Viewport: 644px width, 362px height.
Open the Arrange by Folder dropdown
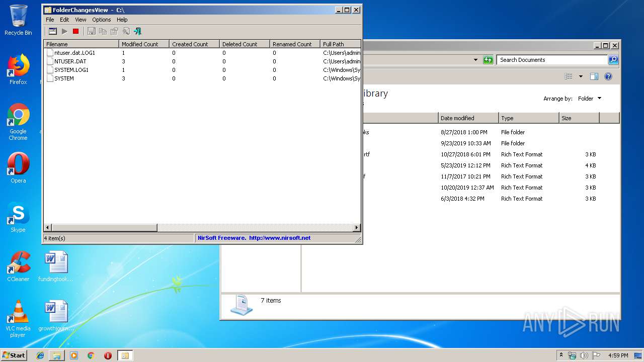pyautogui.click(x=589, y=99)
